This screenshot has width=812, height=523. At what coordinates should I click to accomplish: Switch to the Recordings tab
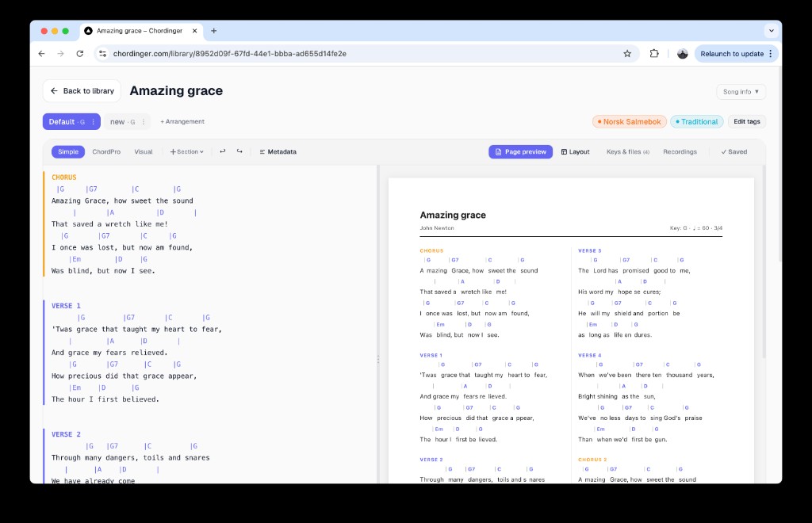point(680,151)
